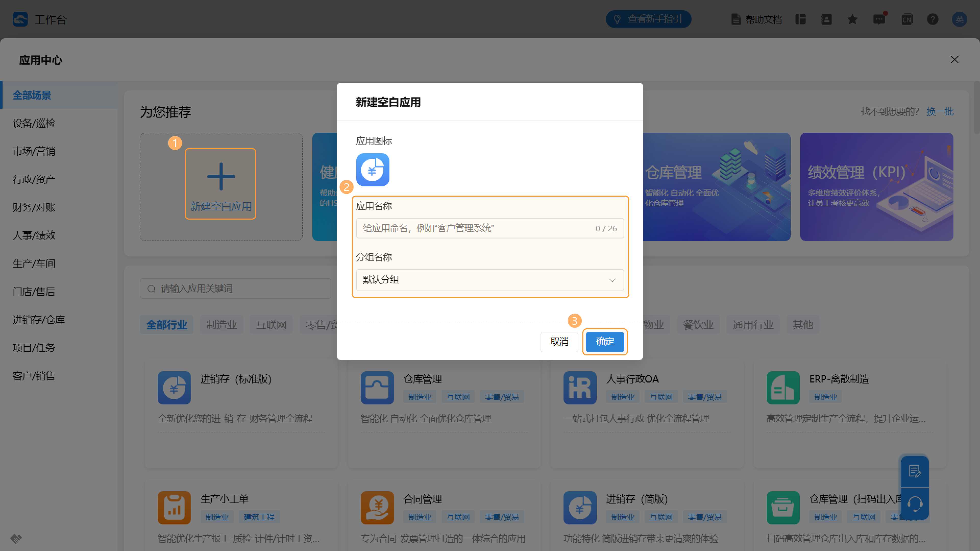This screenshot has width=980, height=551.
Task: Expand the 默认分组 dropdown
Action: [x=490, y=280]
